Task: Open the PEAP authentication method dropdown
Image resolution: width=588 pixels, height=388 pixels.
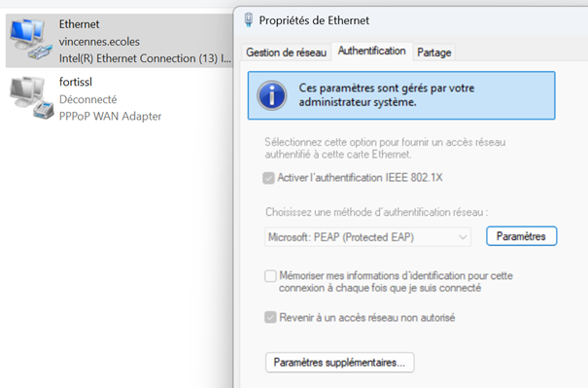Action: pyautogui.click(x=367, y=237)
